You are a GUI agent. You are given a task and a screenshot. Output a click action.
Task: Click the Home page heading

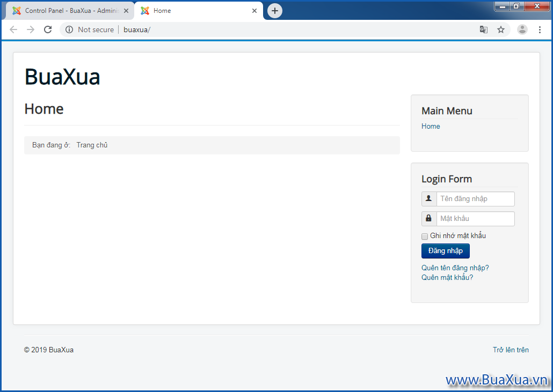44,109
